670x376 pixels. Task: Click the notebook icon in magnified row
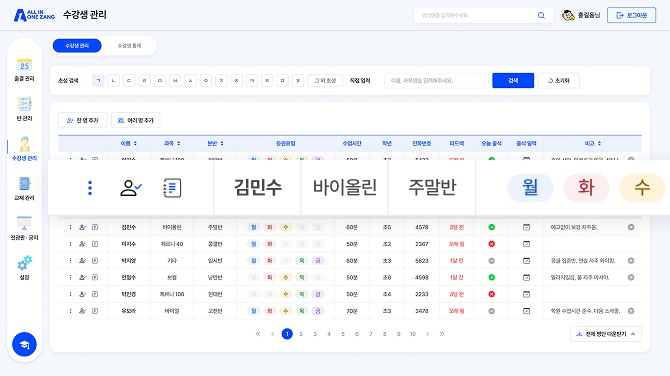pyautogui.click(x=172, y=188)
